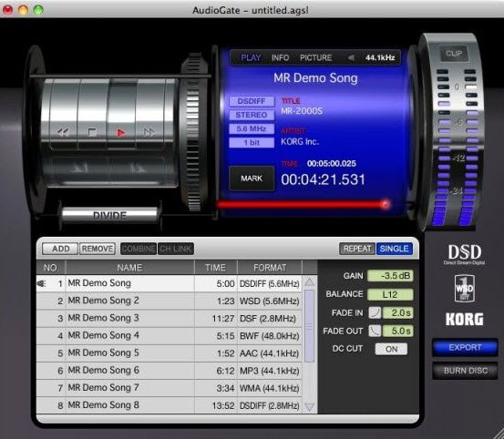Click the MR-2000S title text
The height and width of the screenshot is (439, 504).
click(x=302, y=111)
